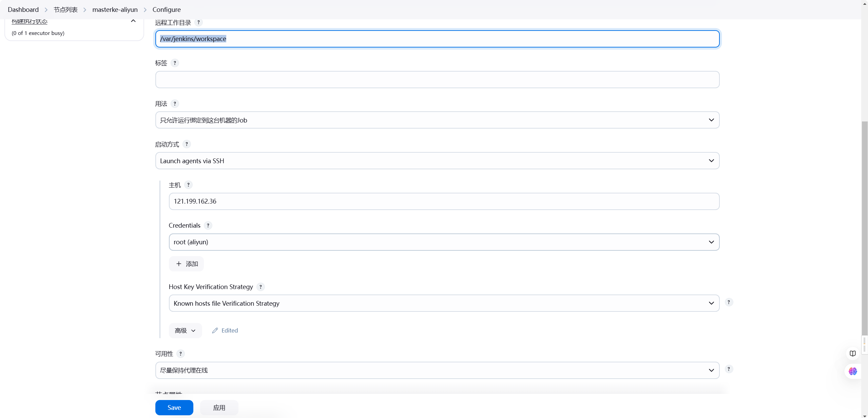Click the pencil Edited indicator
868x418 pixels.
225,330
